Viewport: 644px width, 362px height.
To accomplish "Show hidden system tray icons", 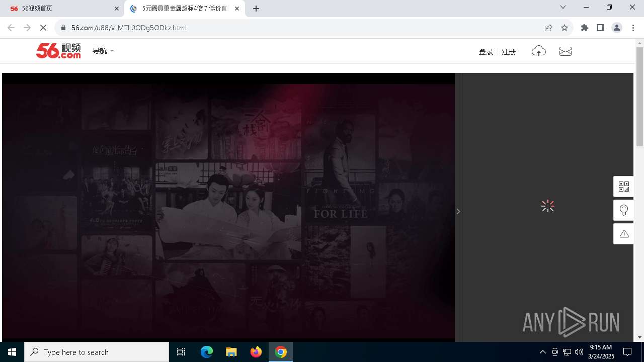I will tap(542, 352).
